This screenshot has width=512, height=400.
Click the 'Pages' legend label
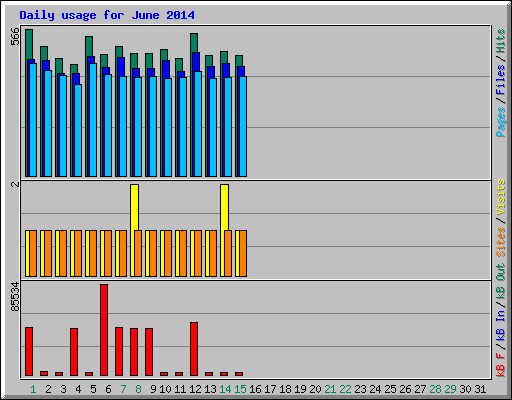pyautogui.click(x=500, y=122)
